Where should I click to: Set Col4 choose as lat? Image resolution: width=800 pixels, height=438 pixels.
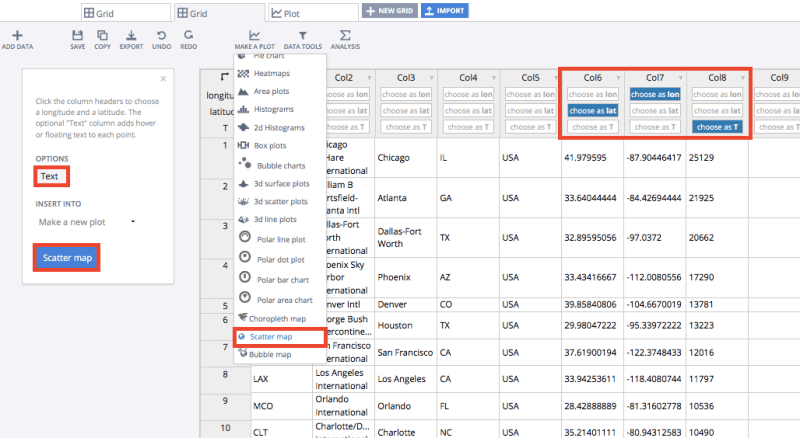[x=468, y=111]
